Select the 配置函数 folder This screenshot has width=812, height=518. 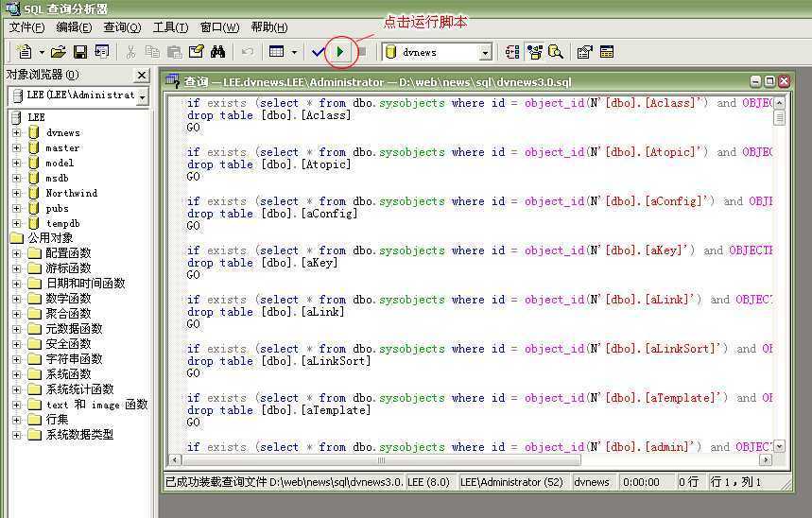click(x=68, y=253)
